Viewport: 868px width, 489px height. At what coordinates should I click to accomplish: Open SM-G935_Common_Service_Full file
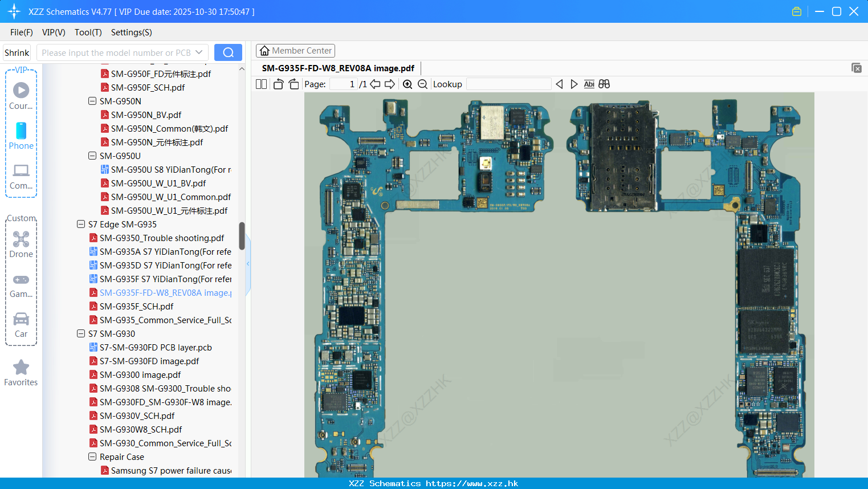point(165,320)
